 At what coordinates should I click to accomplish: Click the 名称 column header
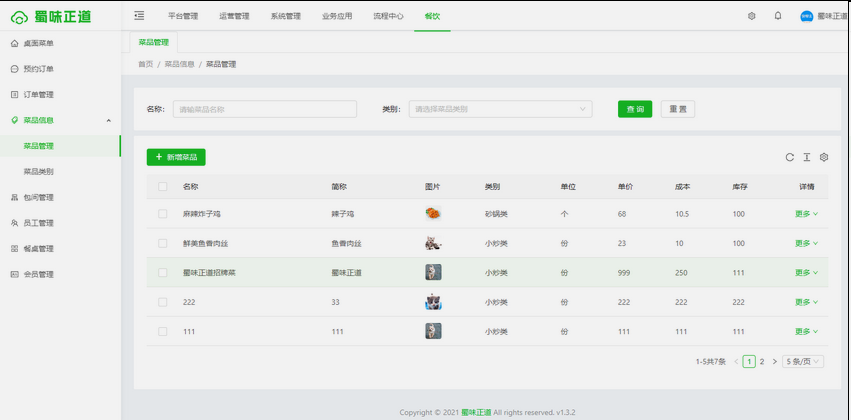click(190, 187)
